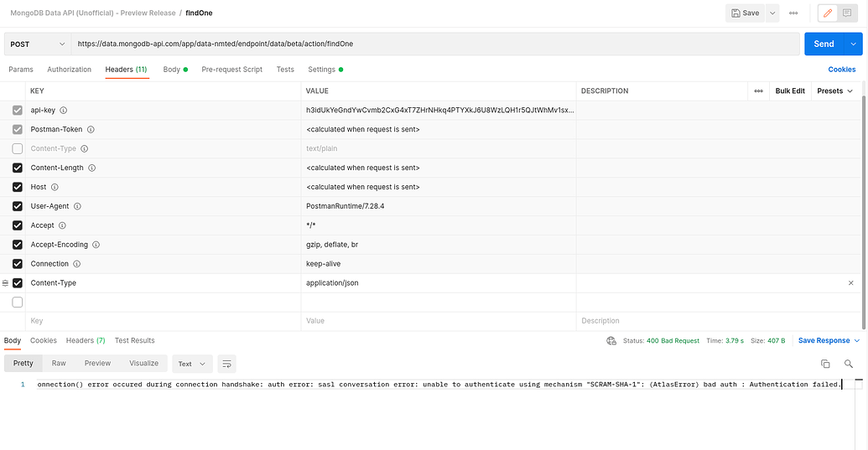Switch to the Pre-request Script tab

point(231,70)
